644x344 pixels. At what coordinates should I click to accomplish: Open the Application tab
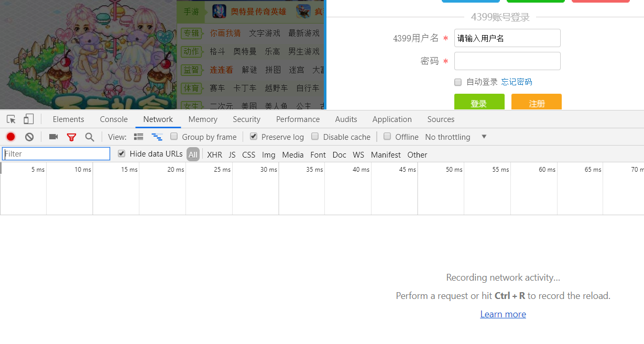tap(392, 119)
